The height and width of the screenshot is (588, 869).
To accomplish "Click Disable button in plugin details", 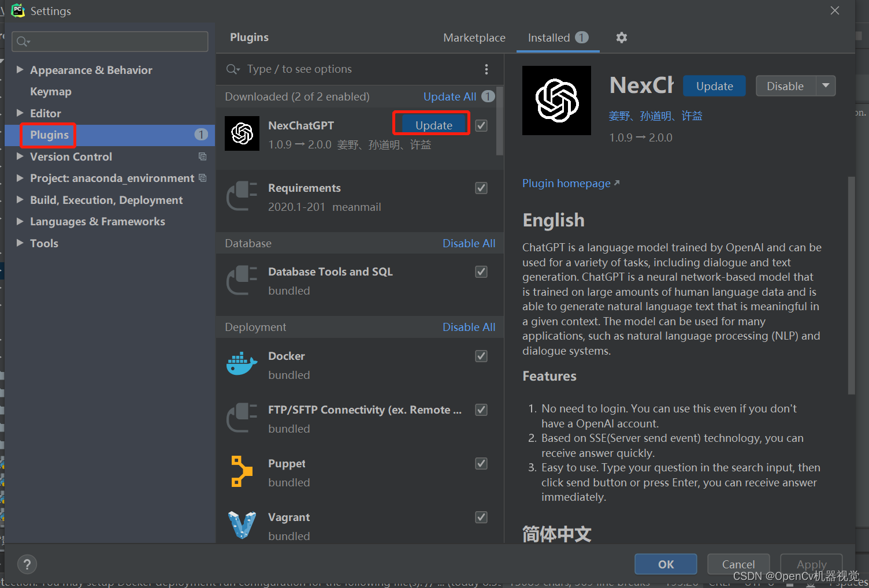I will coord(785,86).
